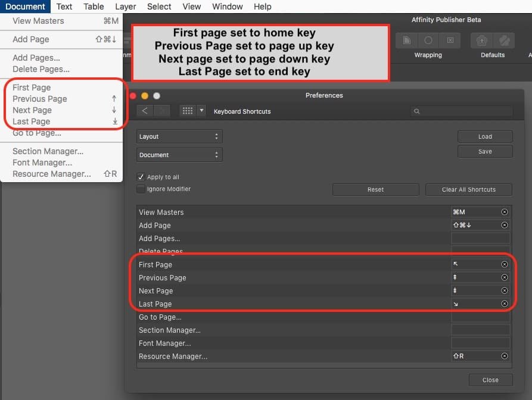Click the Load button
The height and width of the screenshot is (400, 532).
click(x=485, y=136)
